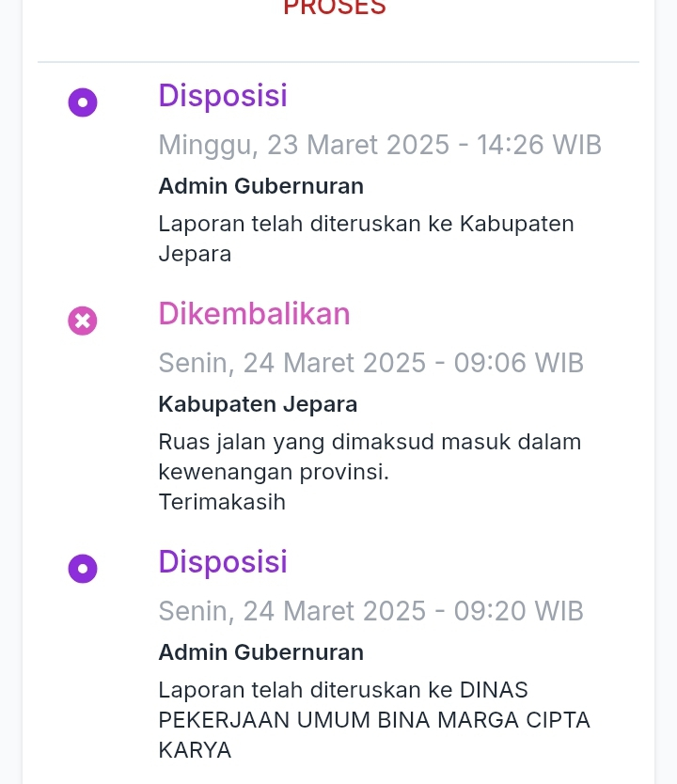Open the PROSES section header
The width and height of the screenshot is (677, 784).
pos(335,8)
